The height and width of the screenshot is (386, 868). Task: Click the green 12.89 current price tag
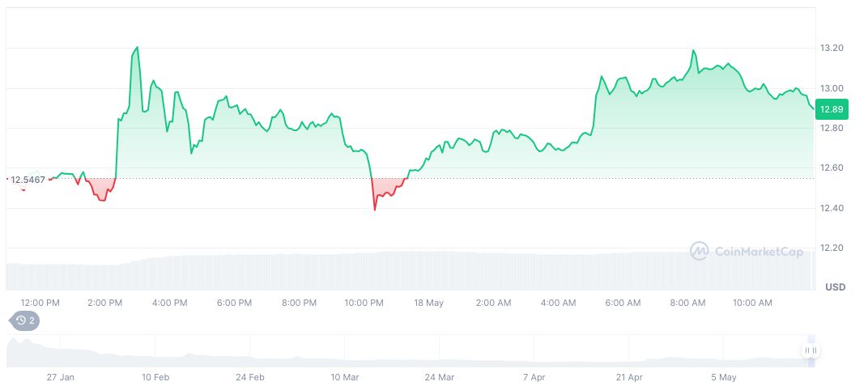coord(832,109)
